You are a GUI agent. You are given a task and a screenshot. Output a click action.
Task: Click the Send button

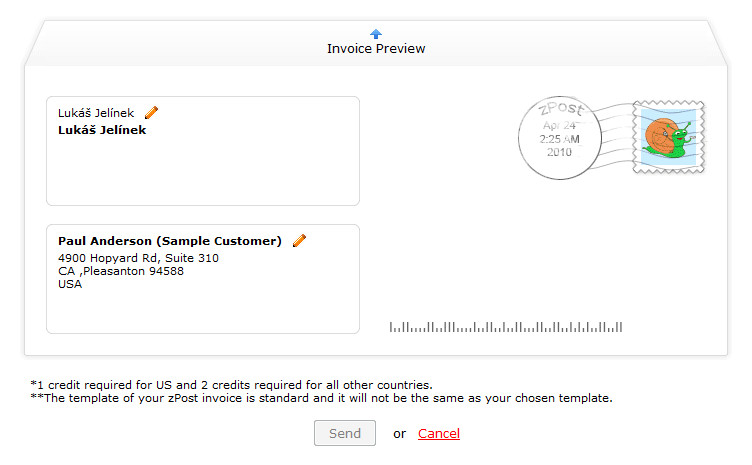click(x=345, y=433)
